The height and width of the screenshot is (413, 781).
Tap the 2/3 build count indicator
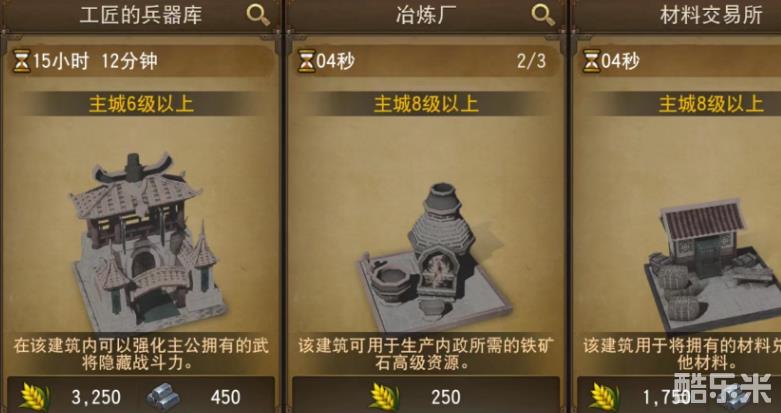[531, 62]
